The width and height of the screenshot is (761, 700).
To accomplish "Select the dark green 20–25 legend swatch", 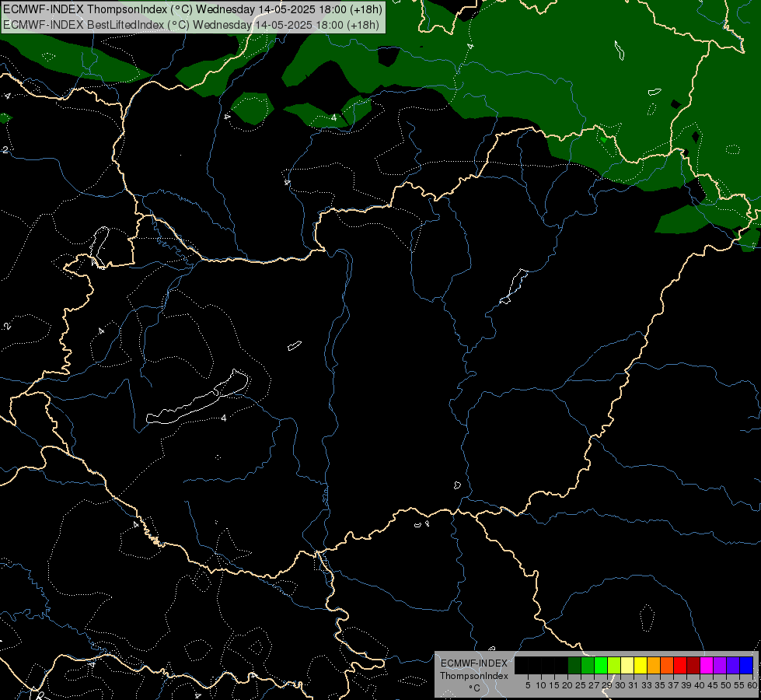I will pos(574,665).
